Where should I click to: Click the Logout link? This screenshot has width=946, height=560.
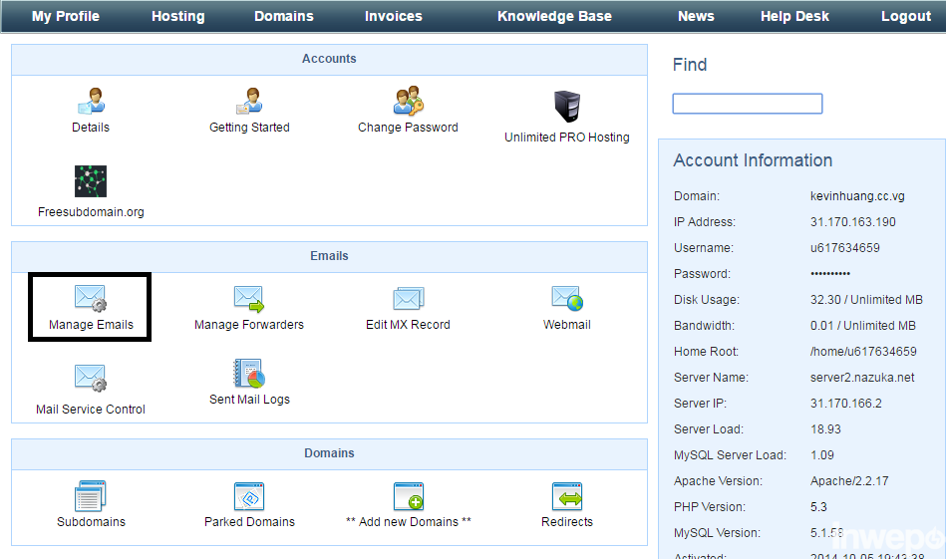click(x=906, y=16)
